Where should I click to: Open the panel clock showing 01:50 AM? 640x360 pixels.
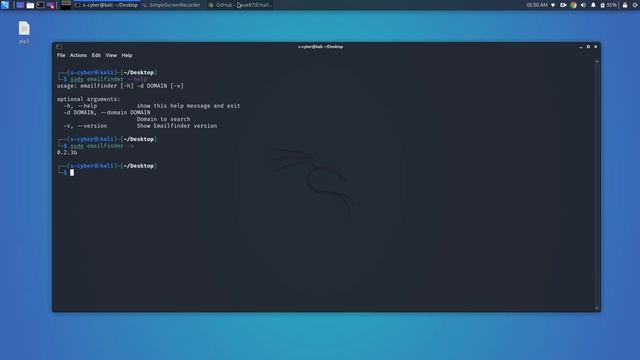pyautogui.click(x=537, y=5)
